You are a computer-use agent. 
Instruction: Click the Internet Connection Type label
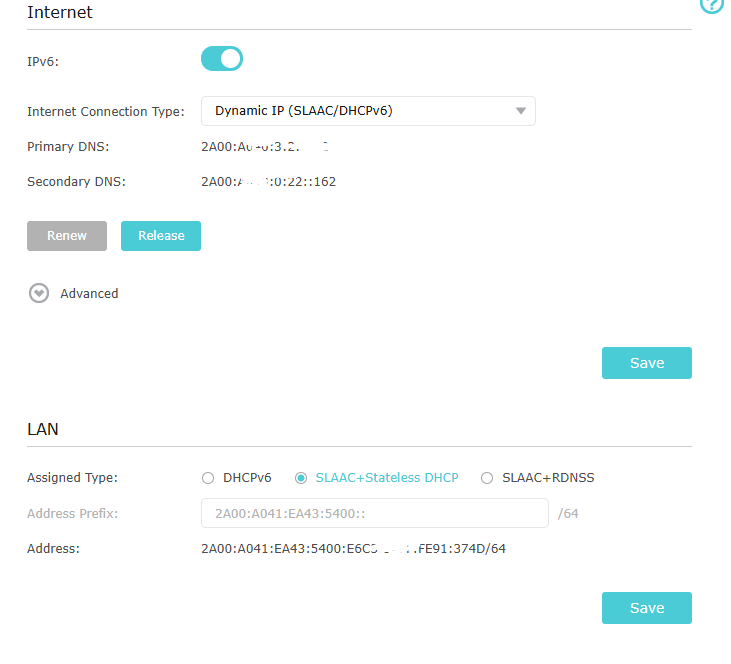tap(106, 112)
